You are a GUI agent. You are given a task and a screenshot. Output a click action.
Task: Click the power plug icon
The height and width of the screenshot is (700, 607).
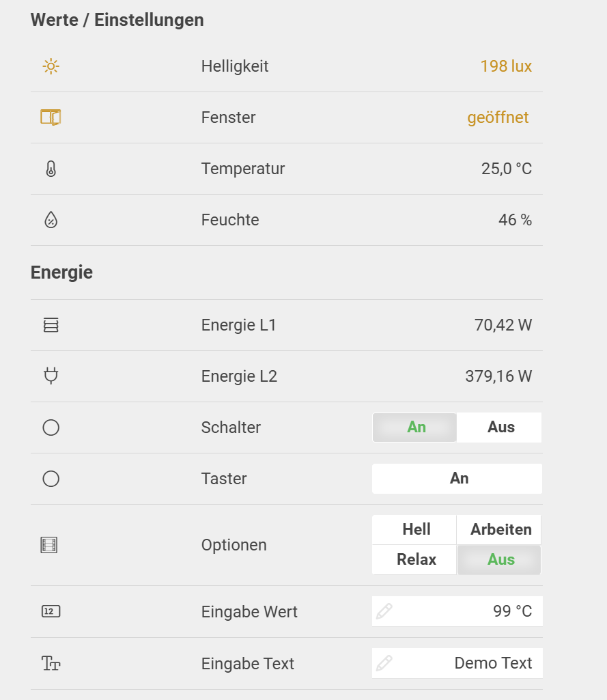pyautogui.click(x=51, y=376)
